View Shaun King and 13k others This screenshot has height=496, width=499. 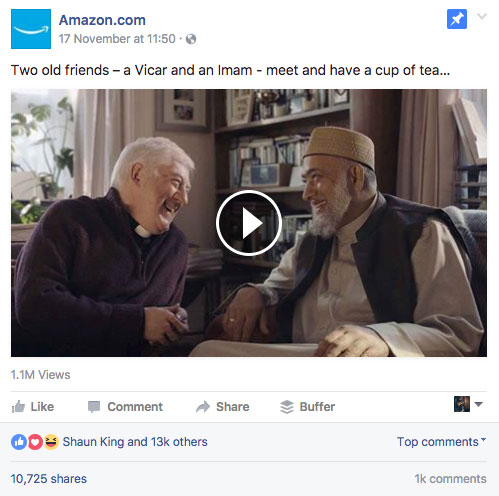[135, 442]
